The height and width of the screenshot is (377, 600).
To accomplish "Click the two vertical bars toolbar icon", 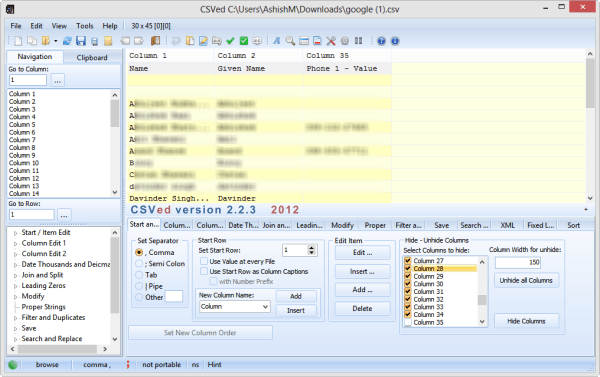I will coord(359,41).
